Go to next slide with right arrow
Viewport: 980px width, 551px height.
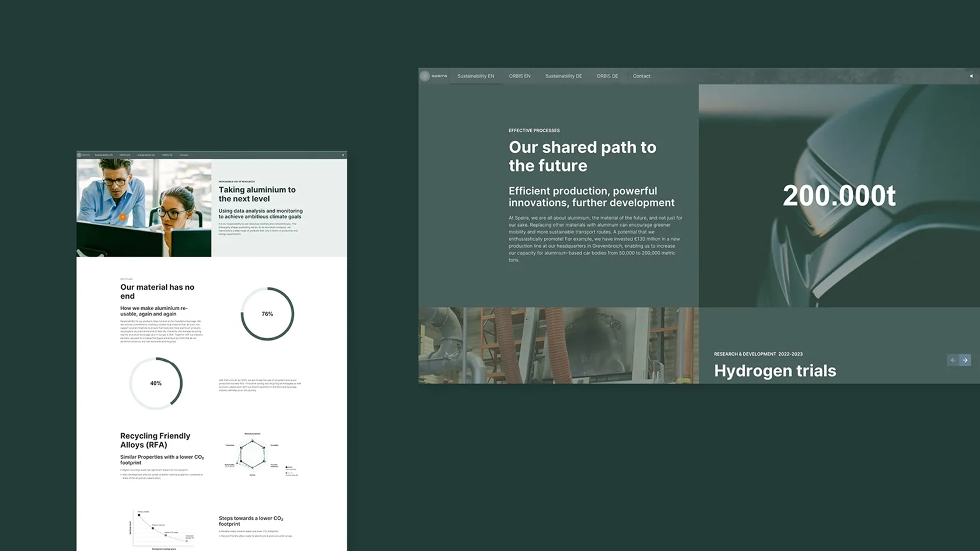click(x=965, y=360)
